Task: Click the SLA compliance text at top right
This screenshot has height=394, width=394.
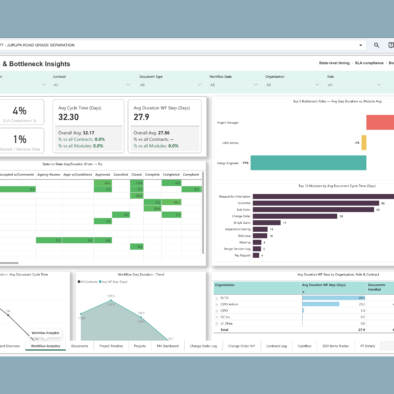Action: pyautogui.click(x=369, y=63)
